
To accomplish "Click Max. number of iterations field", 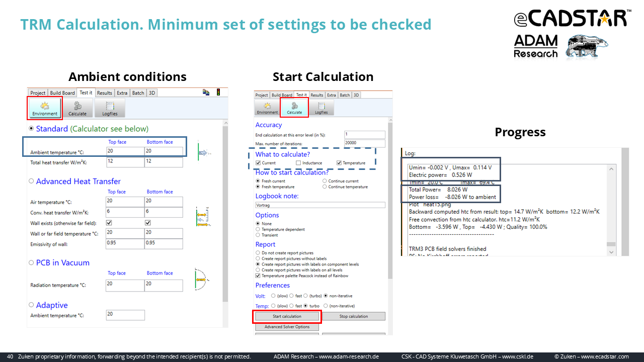I will (x=365, y=143).
